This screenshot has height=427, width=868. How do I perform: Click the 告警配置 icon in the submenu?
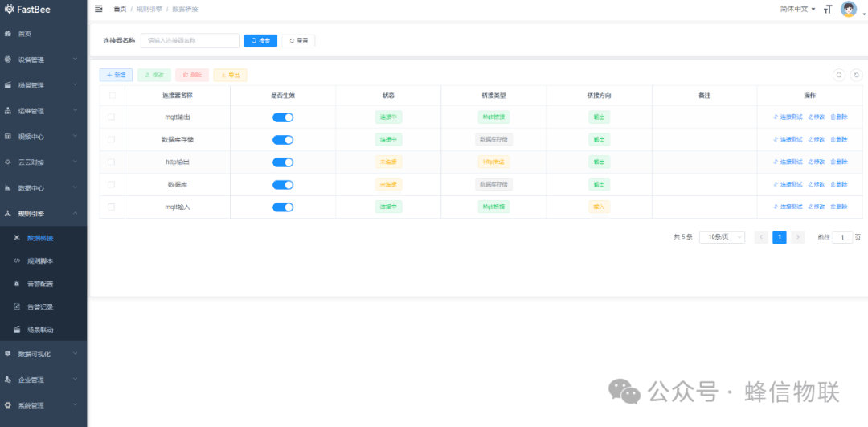click(17, 284)
